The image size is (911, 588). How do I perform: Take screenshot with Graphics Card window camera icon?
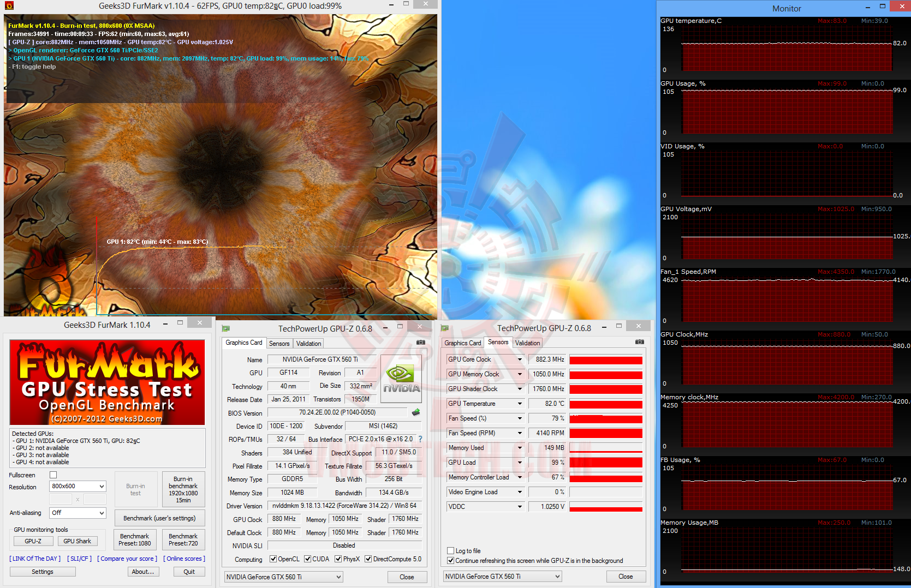click(x=421, y=342)
